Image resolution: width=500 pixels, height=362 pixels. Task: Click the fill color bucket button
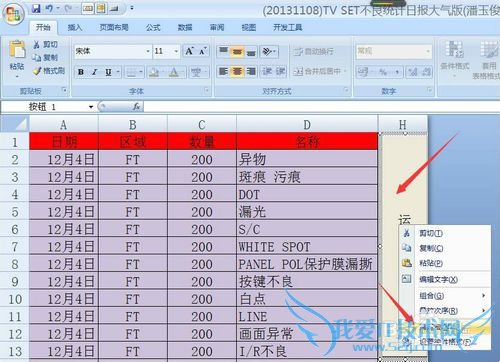pyautogui.click(x=154, y=72)
